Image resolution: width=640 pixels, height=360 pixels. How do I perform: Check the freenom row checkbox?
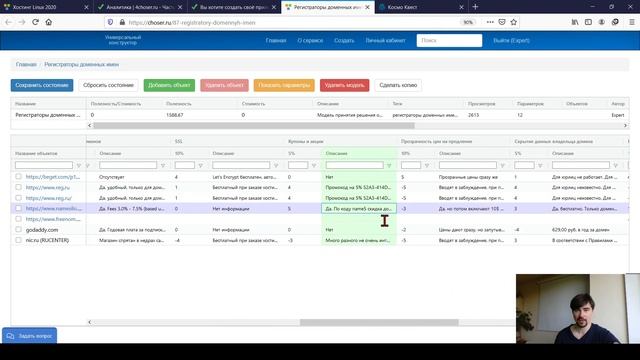(x=18, y=219)
